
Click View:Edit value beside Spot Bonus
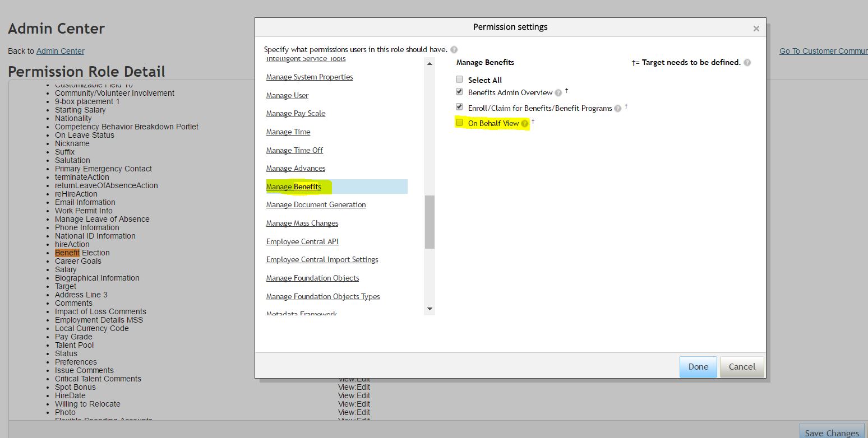coord(354,387)
